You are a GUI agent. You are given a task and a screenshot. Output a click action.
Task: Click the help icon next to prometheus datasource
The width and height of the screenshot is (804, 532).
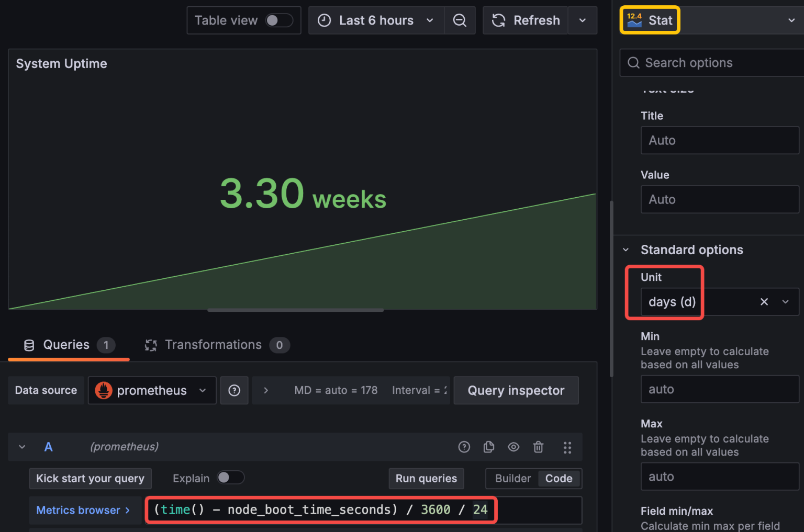pos(234,390)
